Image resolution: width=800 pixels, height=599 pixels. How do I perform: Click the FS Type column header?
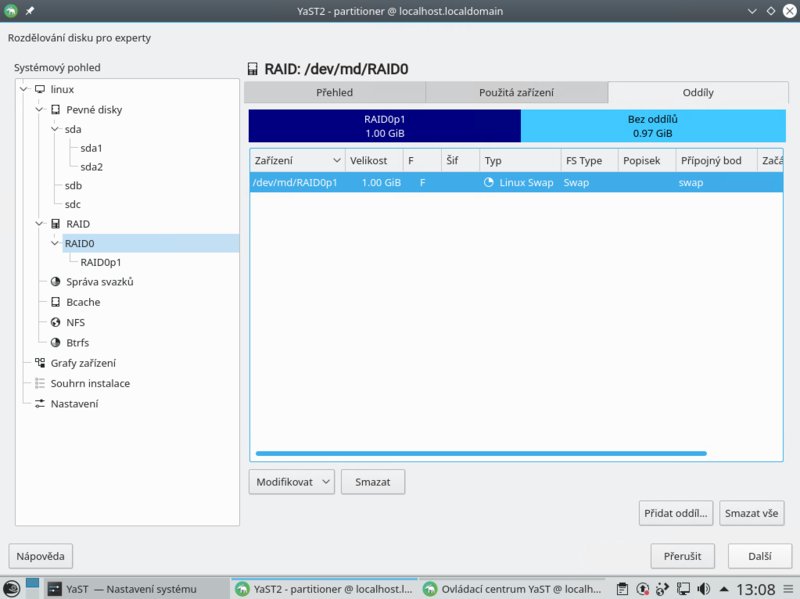click(589, 161)
